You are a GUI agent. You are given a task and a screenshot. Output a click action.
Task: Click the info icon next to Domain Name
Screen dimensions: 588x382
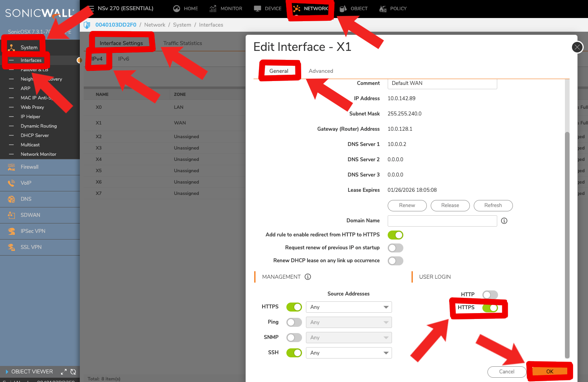(x=504, y=221)
